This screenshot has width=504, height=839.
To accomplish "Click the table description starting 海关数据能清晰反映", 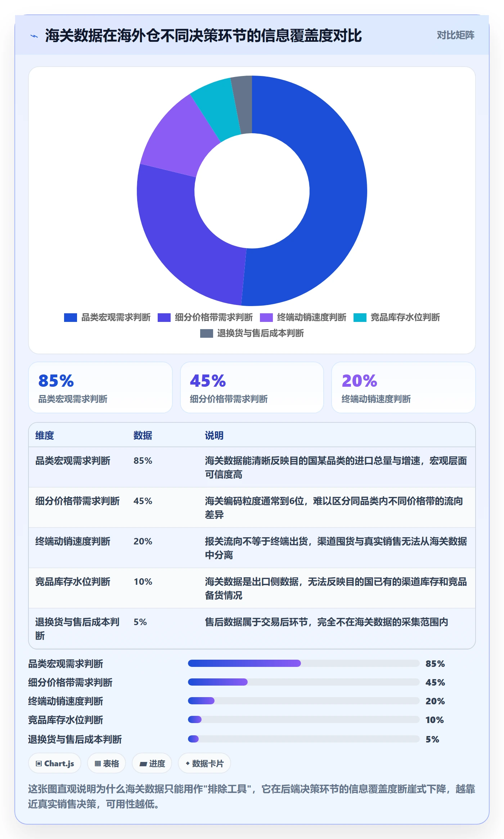I will point(336,467).
